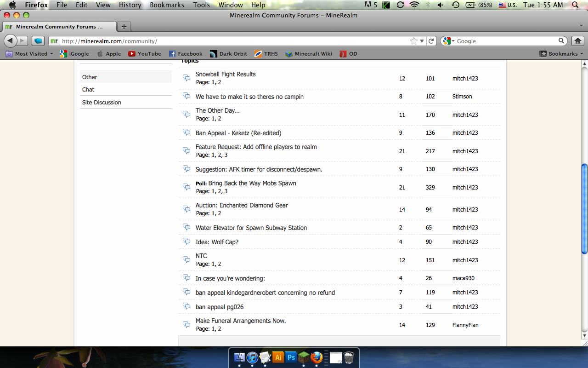Open the Bookmarks dropdown at toolbar right
Viewport: 588px width, 368px height.
point(562,54)
